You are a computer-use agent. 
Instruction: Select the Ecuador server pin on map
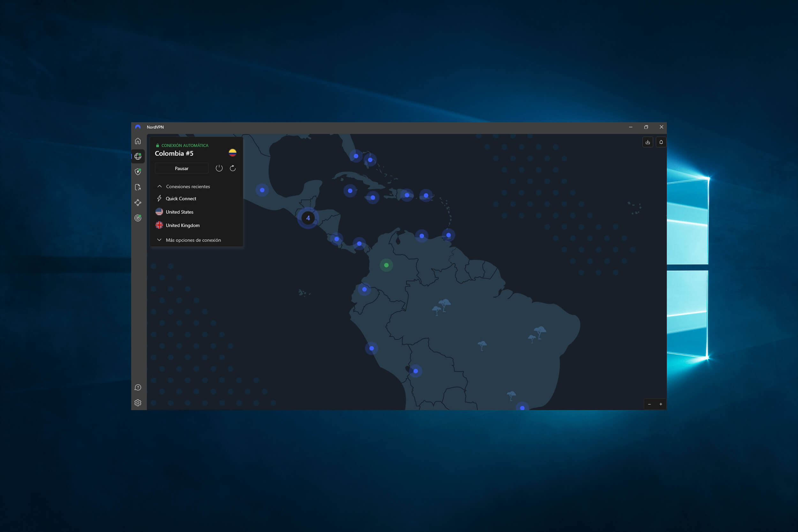(x=364, y=289)
